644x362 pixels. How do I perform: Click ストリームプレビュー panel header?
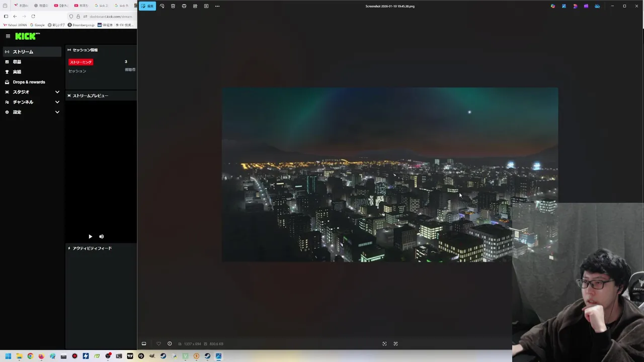[x=90, y=96]
